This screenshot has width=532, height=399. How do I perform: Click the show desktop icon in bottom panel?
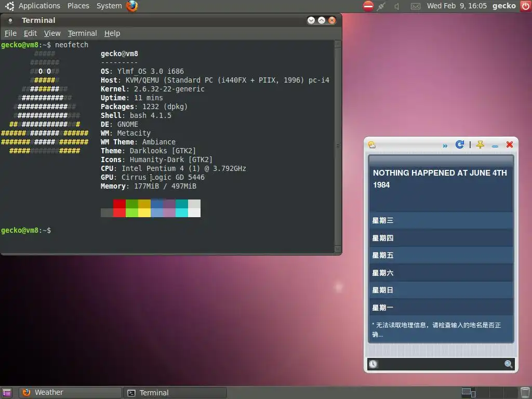6,393
